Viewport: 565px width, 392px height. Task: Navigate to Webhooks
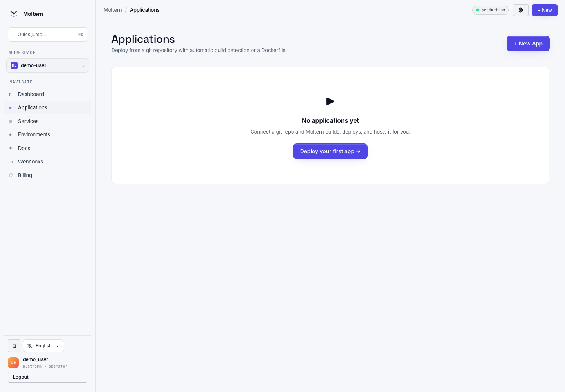click(x=47, y=162)
